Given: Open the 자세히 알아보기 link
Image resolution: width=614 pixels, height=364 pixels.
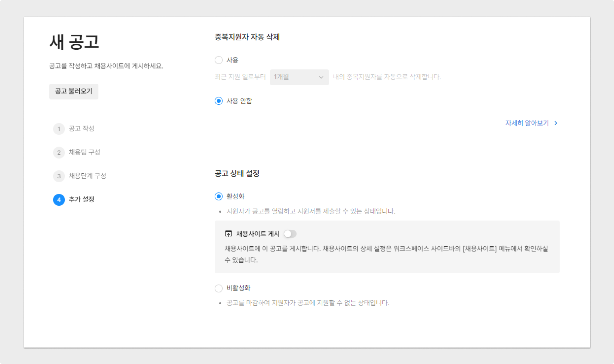Looking at the screenshot, I should point(527,123).
